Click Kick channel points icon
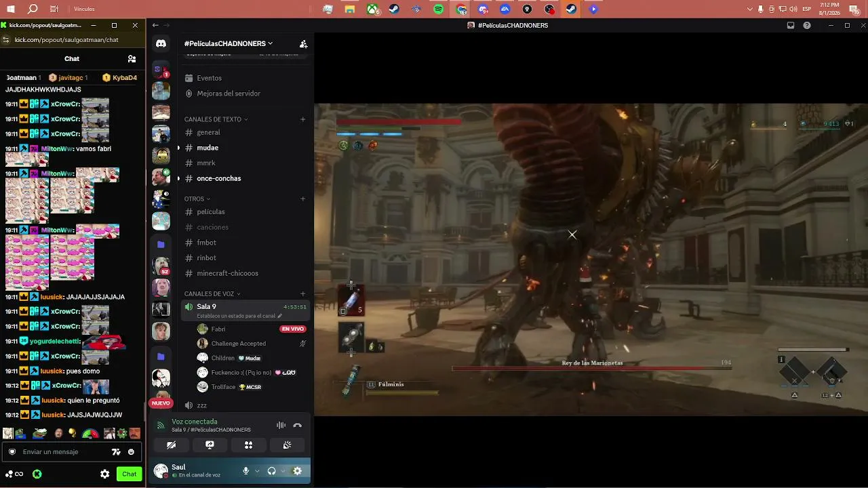The width and height of the screenshot is (868, 488). [14, 474]
